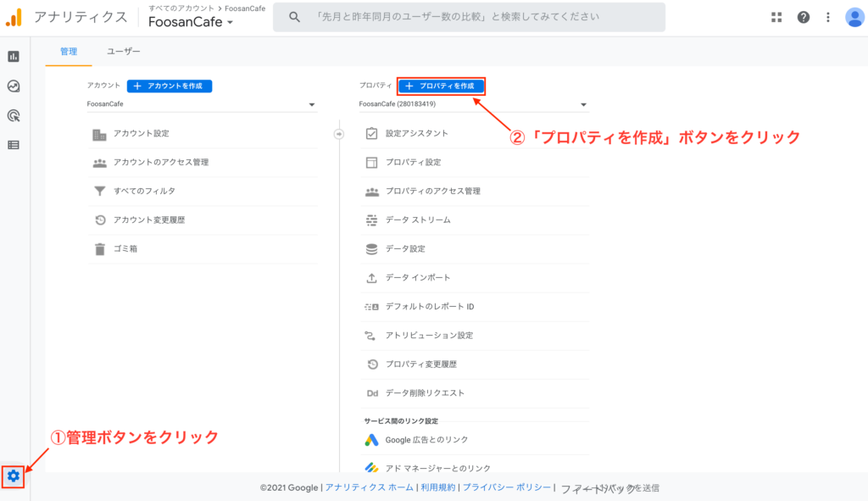Click the user profile avatar
Viewport: 868px width, 501px height.
click(854, 17)
